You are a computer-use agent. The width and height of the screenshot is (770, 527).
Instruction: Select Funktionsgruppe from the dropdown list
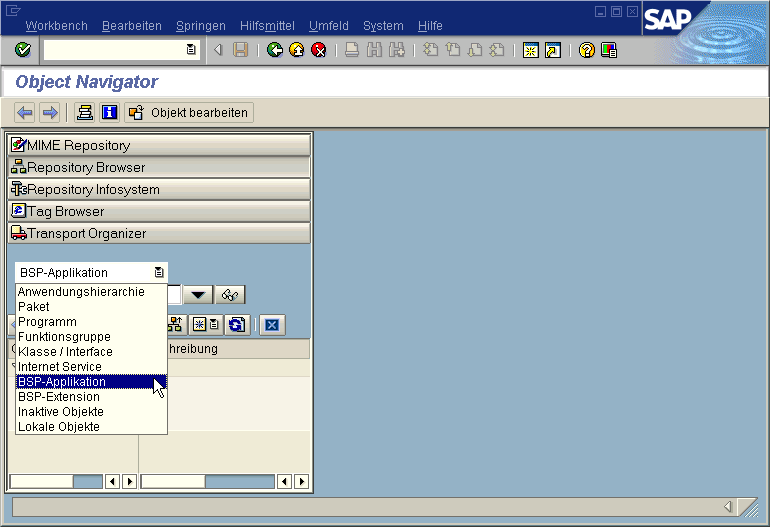coord(91,337)
